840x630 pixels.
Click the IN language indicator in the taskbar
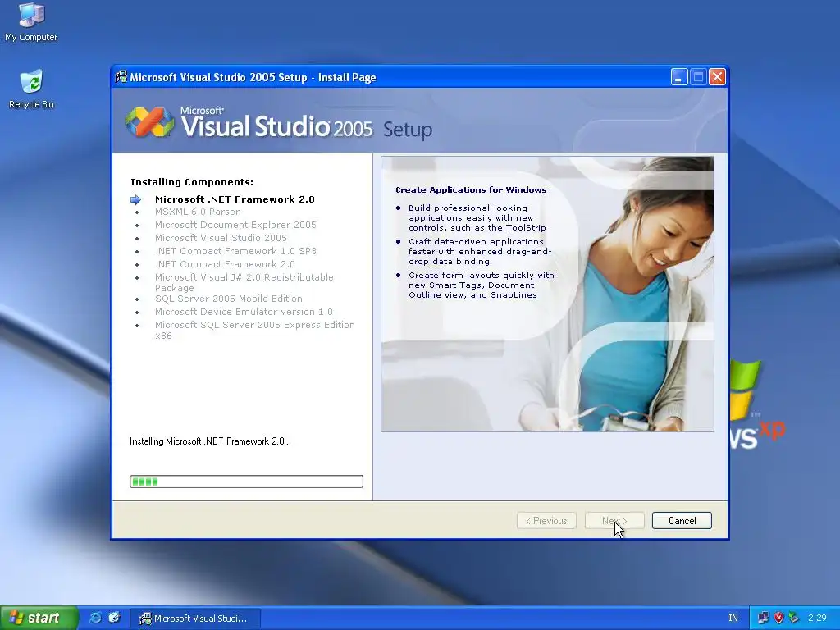click(733, 619)
